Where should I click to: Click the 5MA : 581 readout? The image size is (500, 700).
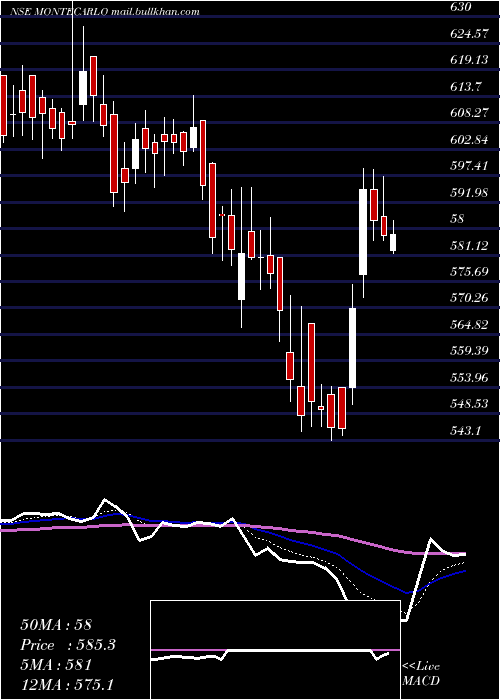coord(56,665)
